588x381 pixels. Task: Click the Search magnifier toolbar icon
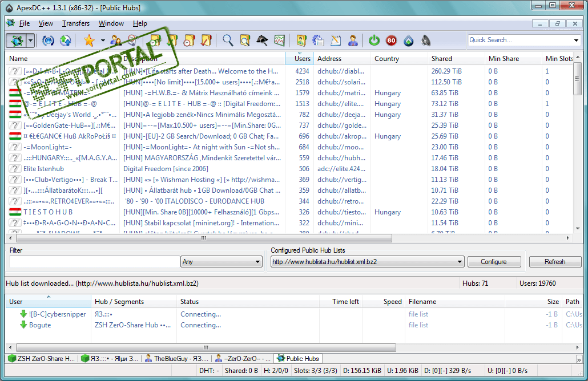coord(228,40)
